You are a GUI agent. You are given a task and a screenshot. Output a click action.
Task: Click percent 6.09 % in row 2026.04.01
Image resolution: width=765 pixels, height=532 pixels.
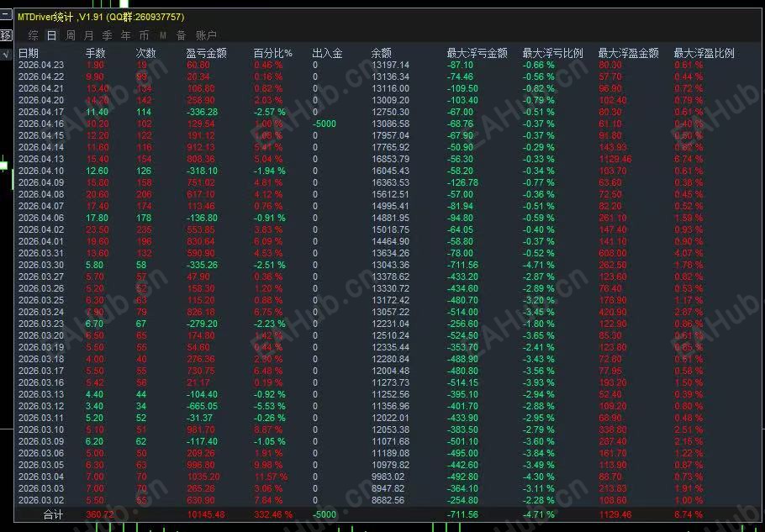[268, 241]
